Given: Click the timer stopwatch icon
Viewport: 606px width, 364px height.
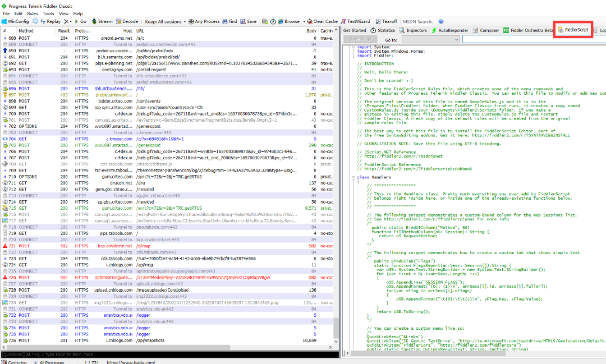Looking at the screenshot, I should 273,22.
